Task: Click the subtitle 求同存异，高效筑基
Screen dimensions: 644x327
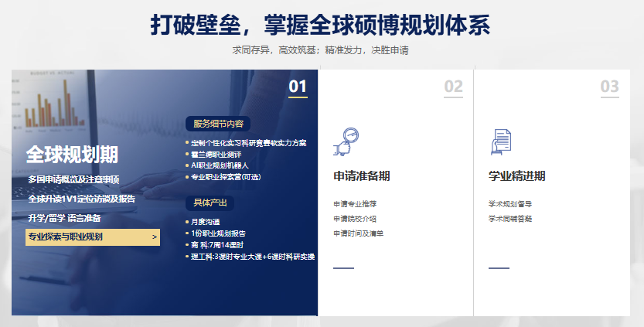Action: 274,50
